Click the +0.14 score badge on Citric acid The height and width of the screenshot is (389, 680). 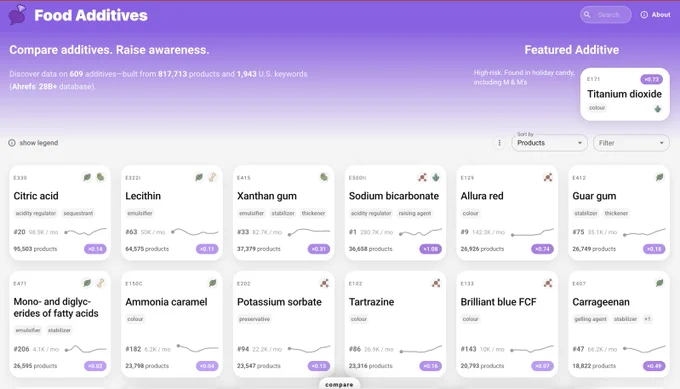[x=95, y=249]
